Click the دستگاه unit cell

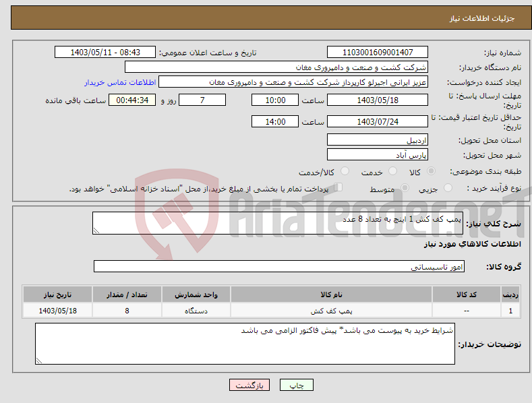pos(196,311)
